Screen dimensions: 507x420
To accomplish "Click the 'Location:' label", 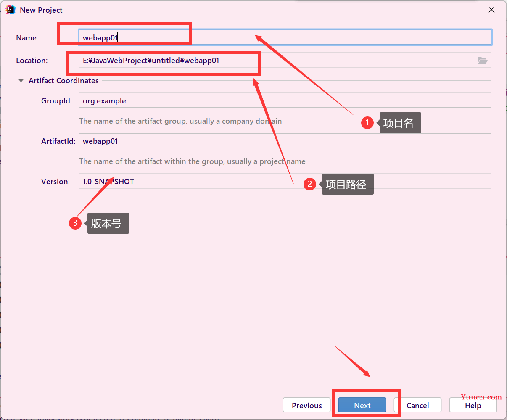I will point(32,61).
